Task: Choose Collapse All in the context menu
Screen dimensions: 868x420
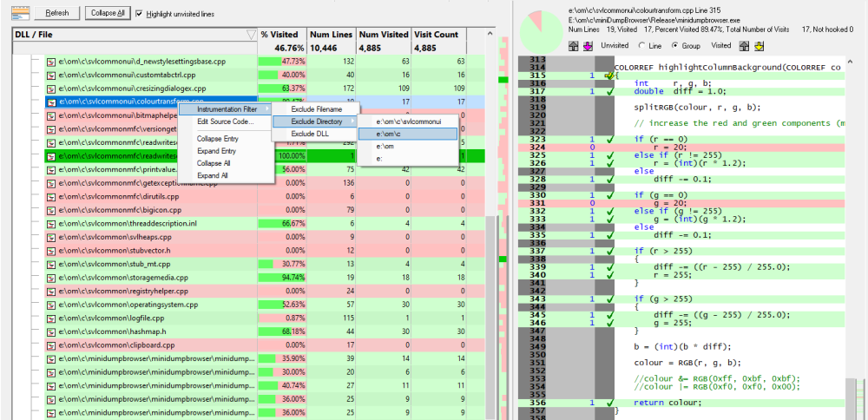Action: 227,163
